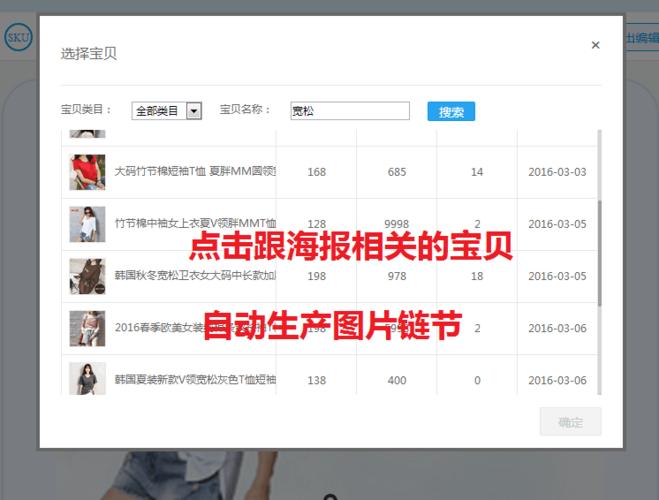Click the date 2016-03-03
Viewport: 659px width, 500px height.
557,172
